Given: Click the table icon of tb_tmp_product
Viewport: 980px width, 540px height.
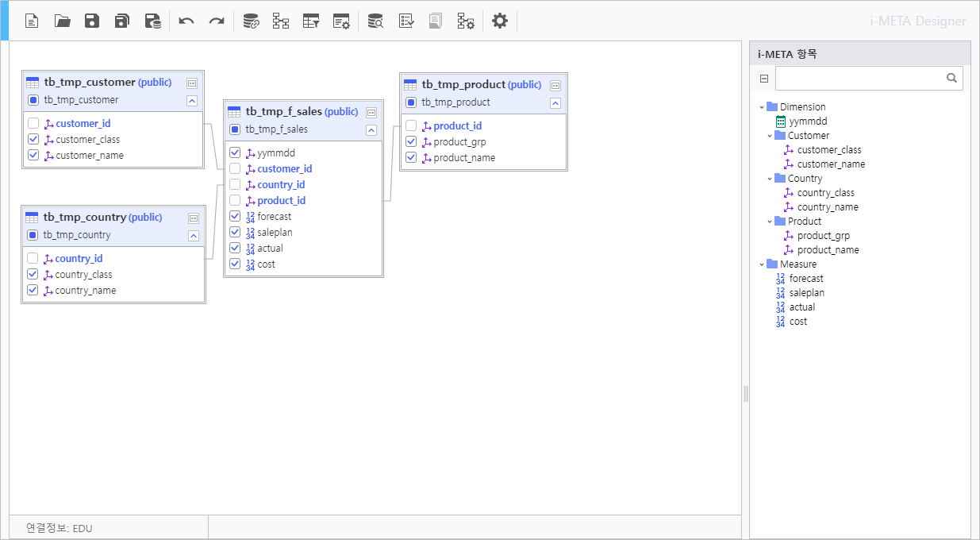Looking at the screenshot, I should 410,85.
